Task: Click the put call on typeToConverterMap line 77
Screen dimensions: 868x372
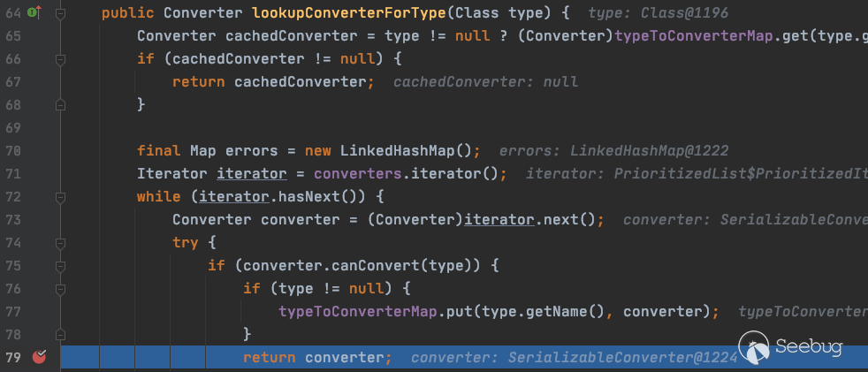Action: pos(460,312)
